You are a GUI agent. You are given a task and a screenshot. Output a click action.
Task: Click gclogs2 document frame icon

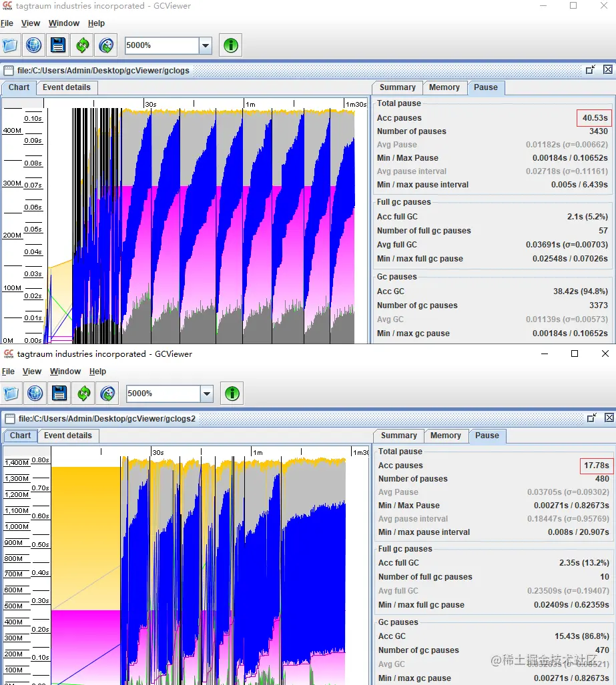(x=9, y=418)
